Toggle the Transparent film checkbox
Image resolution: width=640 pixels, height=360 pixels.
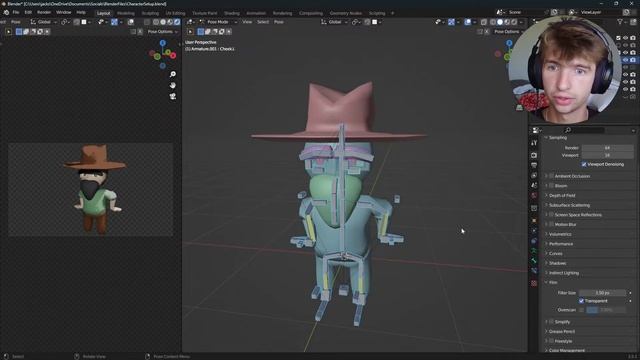[x=581, y=301]
